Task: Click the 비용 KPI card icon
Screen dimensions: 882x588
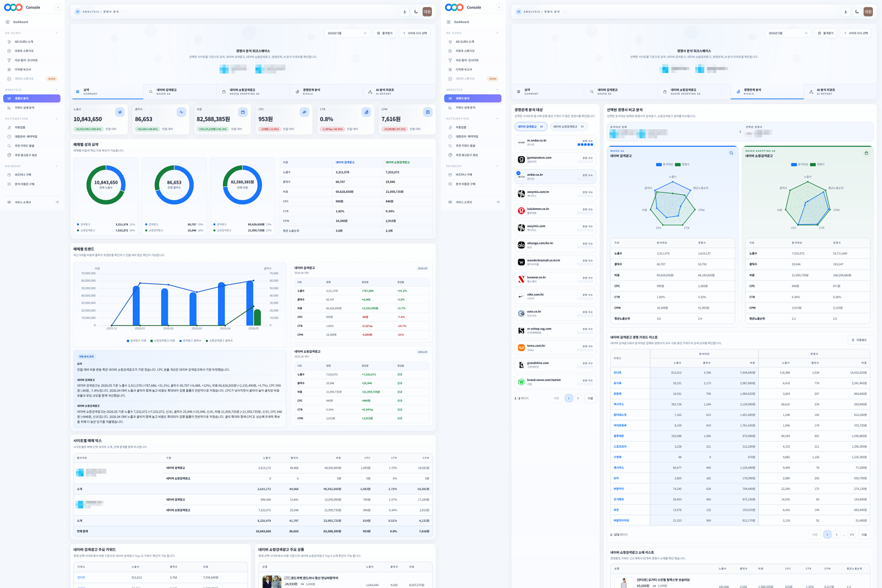Action: point(243,112)
